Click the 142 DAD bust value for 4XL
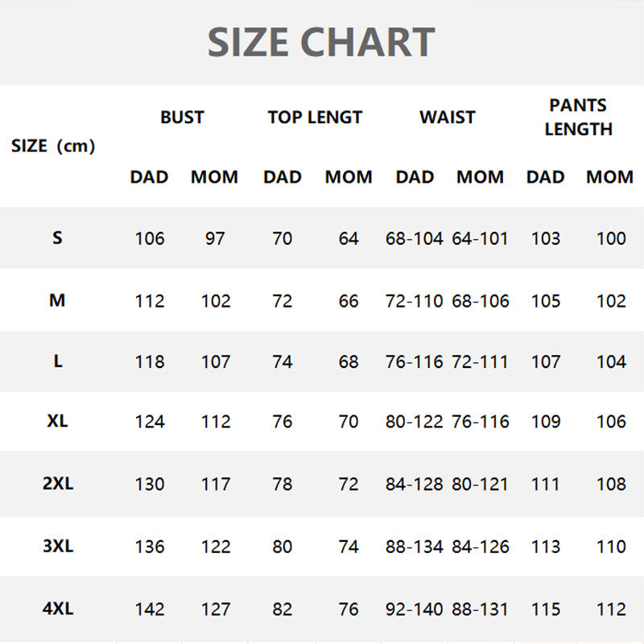Screen dimensions: 644x644 click(150, 609)
